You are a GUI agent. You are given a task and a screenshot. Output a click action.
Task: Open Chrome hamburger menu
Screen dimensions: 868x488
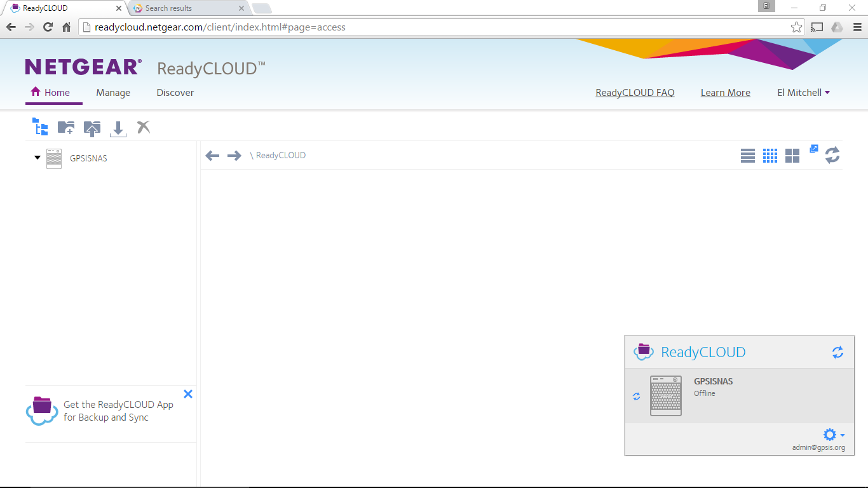(x=857, y=27)
